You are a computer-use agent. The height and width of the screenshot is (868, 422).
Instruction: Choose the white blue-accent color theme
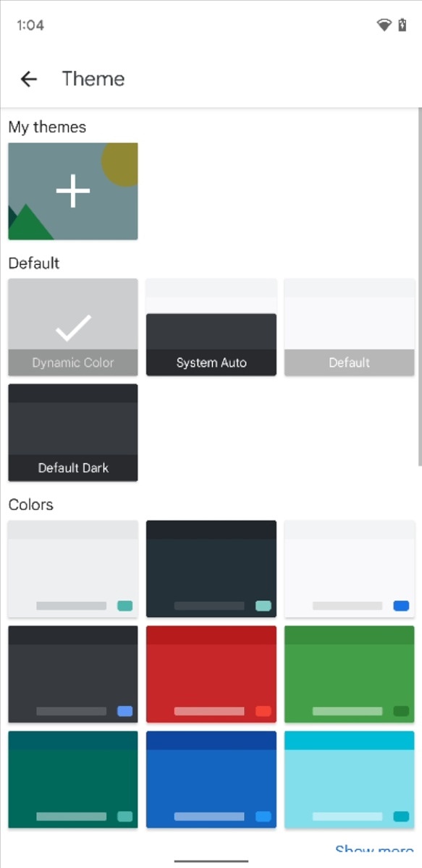click(350, 569)
